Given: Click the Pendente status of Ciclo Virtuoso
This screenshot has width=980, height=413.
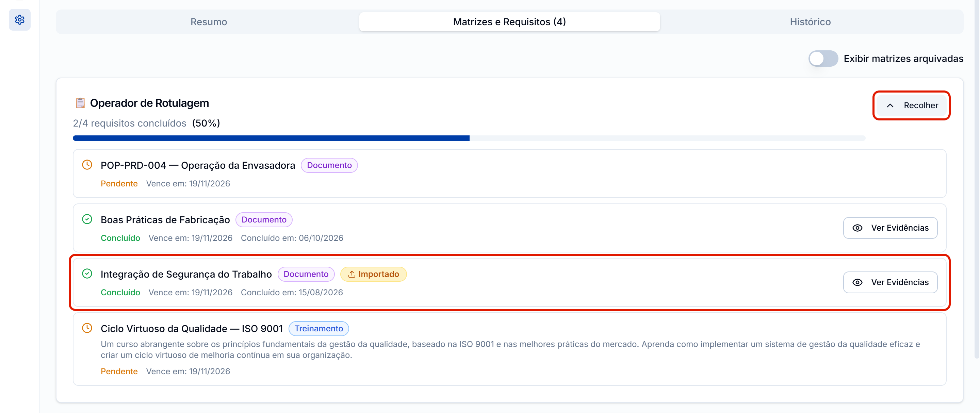Looking at the screenshot, I should [x=119, y=371].
